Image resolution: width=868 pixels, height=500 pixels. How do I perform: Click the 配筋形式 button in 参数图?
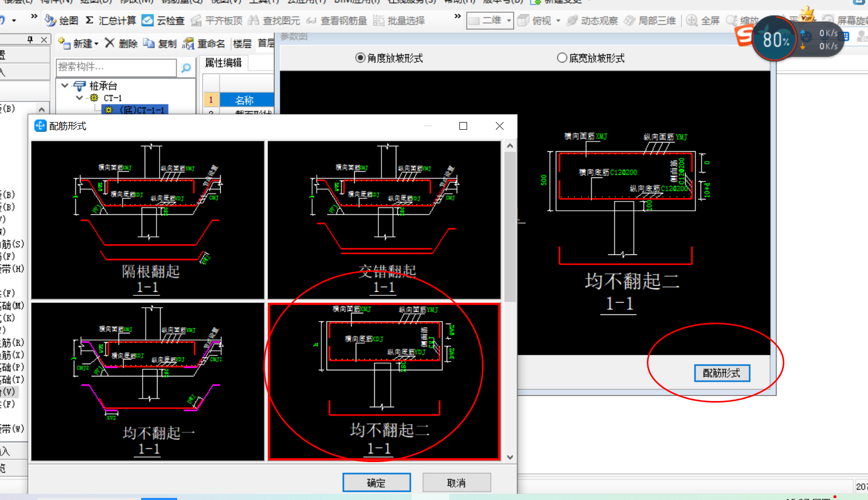[722, 373]
